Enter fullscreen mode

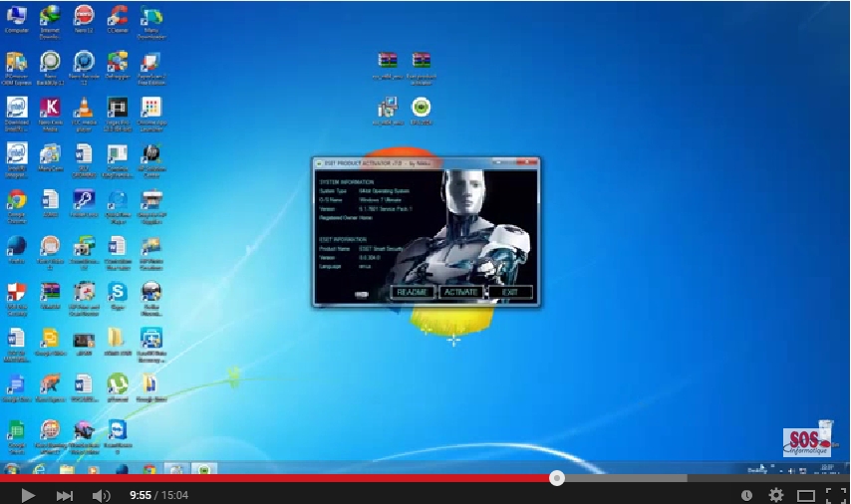pos(835,495)
